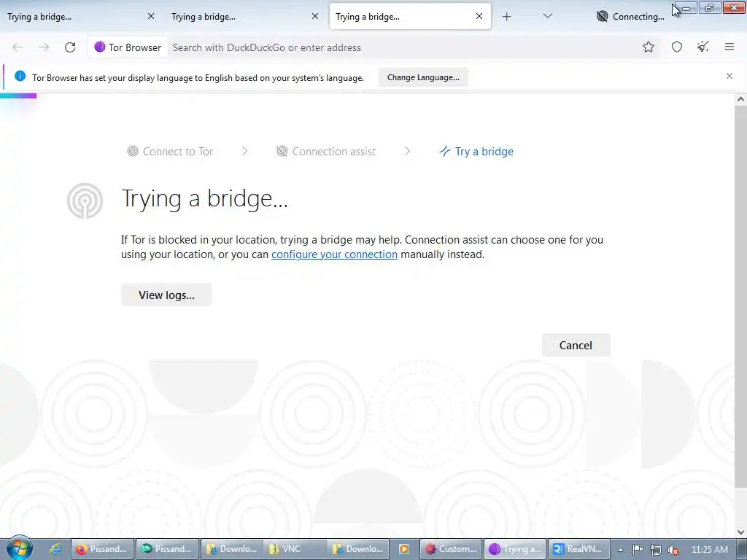The image size is (747, 560).
Task: Reload the current page
Action: click(70, 47)
